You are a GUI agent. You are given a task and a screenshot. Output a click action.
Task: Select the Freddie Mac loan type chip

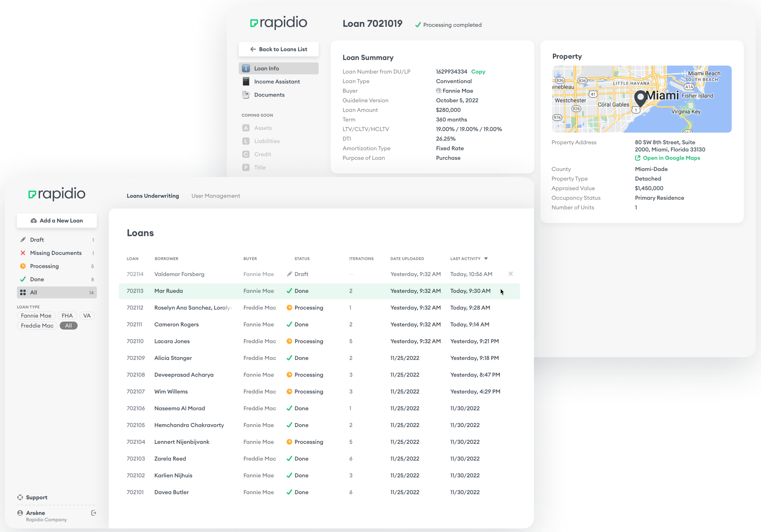(37, 326)
